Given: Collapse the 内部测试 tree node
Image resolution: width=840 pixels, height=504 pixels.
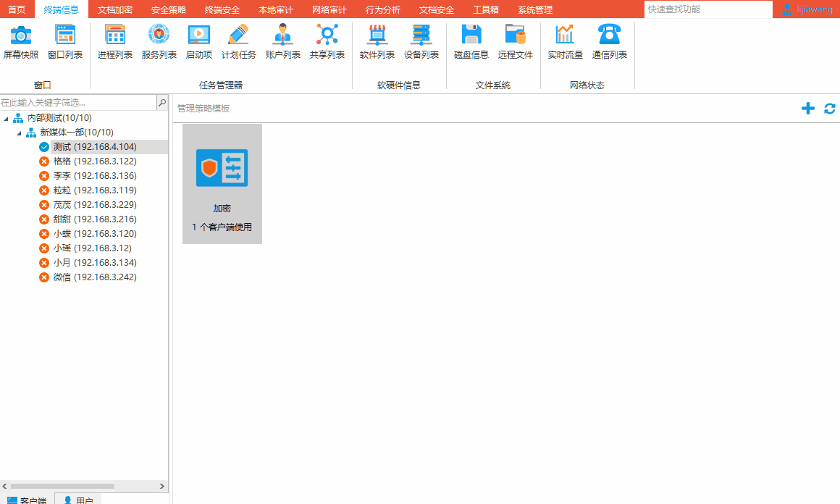Looking at the screenshot, I should [7, 118].
